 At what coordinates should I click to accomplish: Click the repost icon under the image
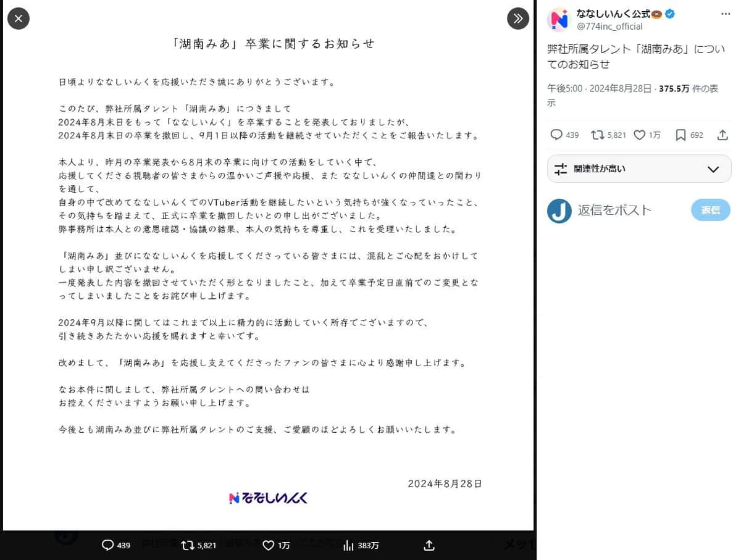(x=187, y=545)
